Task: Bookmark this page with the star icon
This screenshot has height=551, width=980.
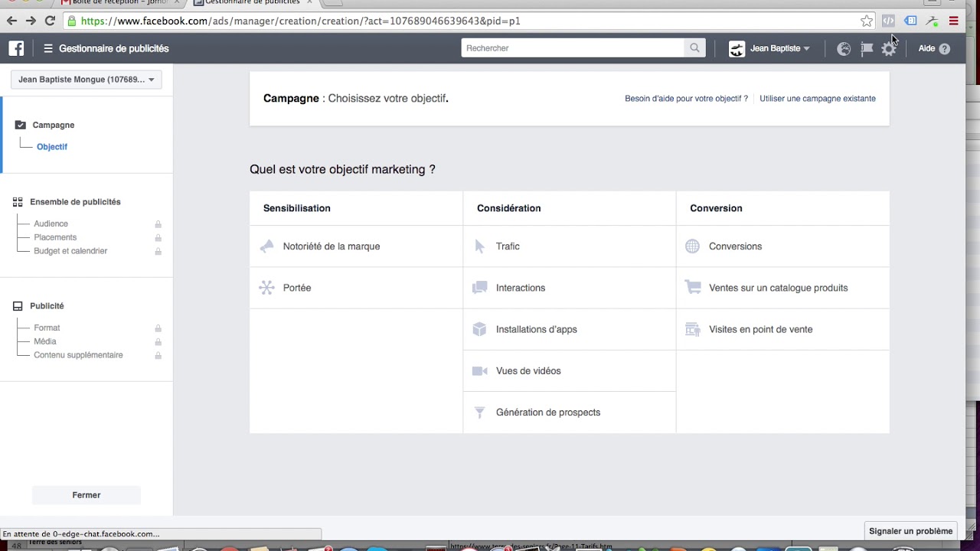Action: [x=867, y=21]
